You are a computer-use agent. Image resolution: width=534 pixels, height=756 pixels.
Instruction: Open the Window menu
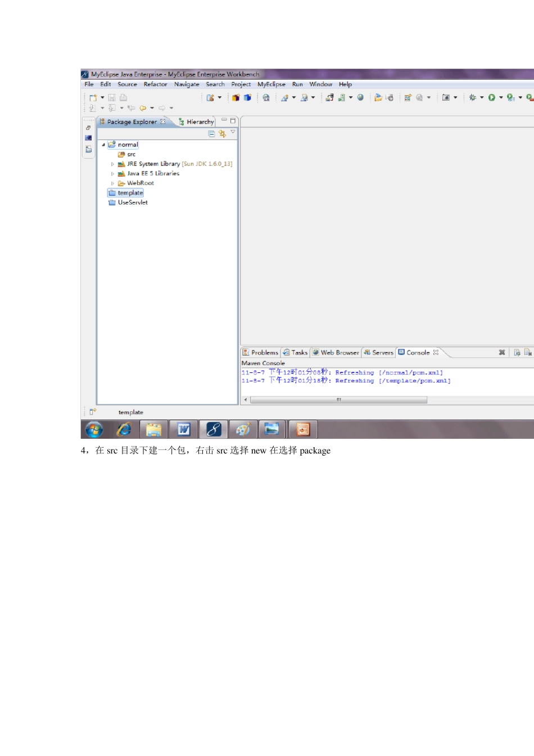coord(320,84)
